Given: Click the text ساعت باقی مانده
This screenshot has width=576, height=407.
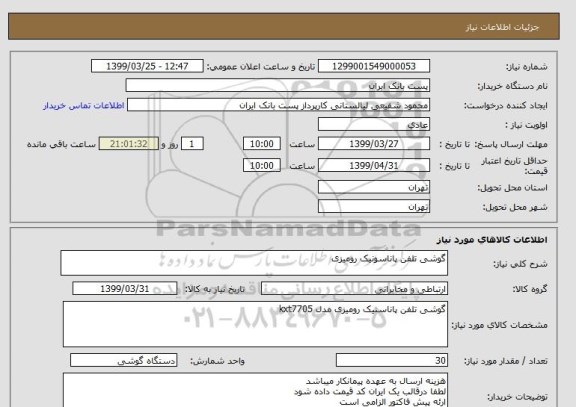Looking at the screenshot, I should (61, 144).
